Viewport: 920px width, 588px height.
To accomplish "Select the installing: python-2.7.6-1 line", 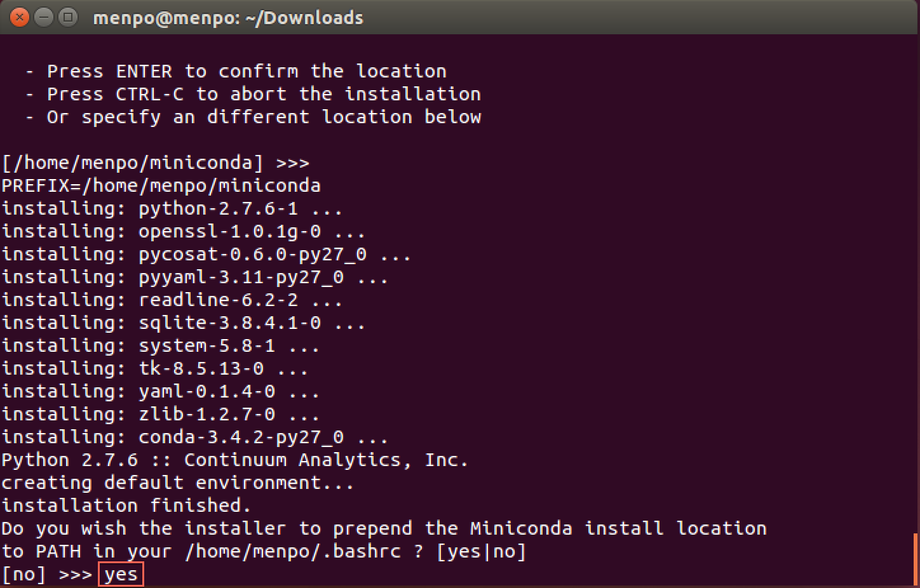I will pos(172,208).
